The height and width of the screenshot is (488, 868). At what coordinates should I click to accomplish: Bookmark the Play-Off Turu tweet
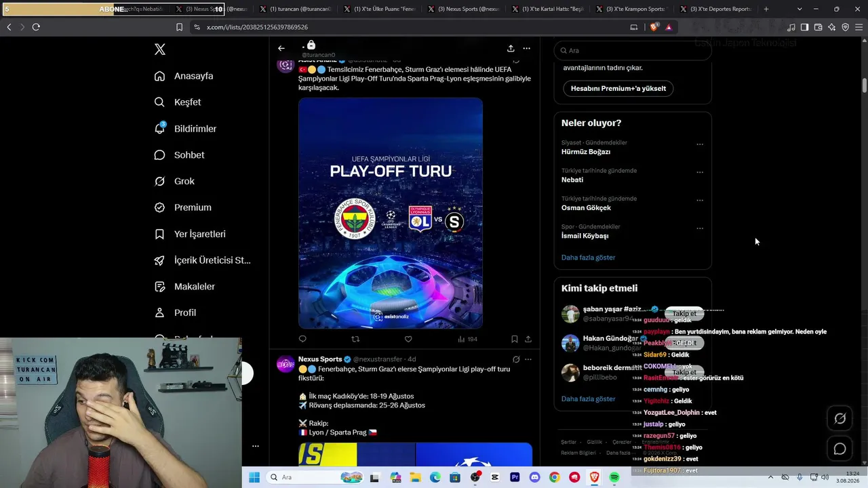pyautogui.click(x=515, y=339)
